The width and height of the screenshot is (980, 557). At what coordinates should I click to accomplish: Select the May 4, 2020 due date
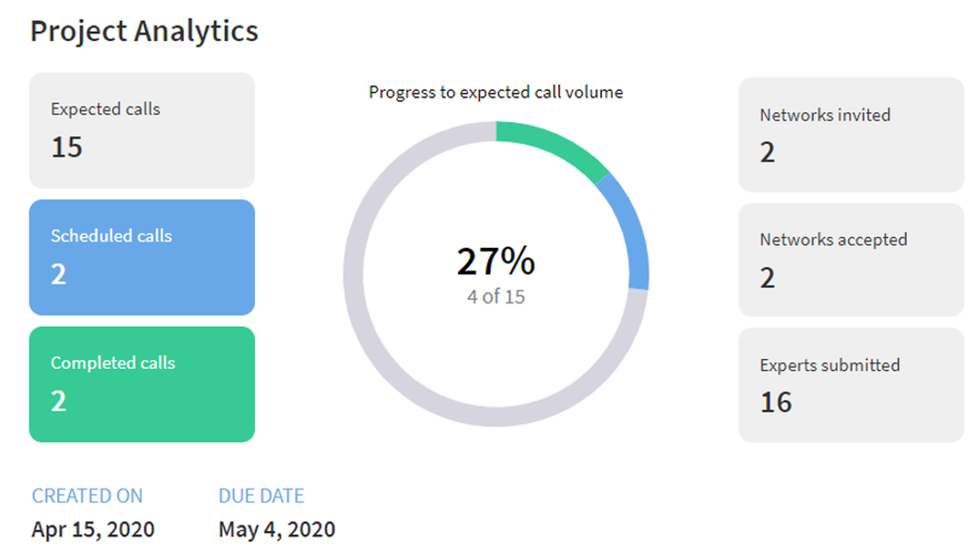tap(276, 529)
